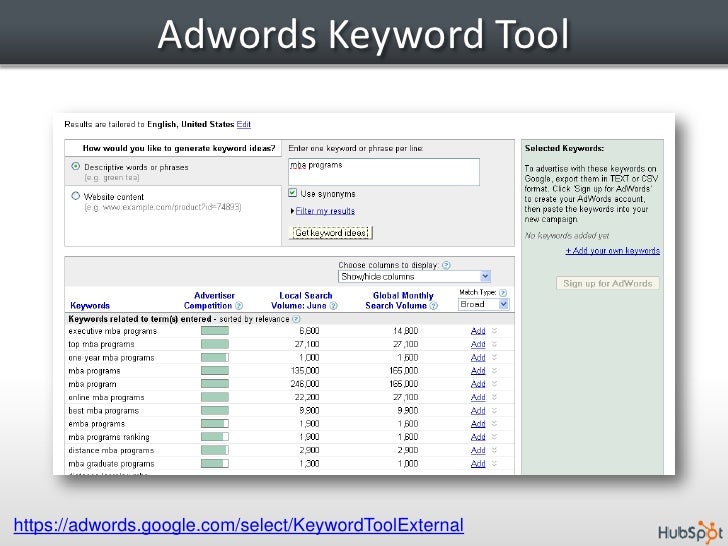Click HubSpot logo in slide corner
728x546 pixels.
[690, 531]
